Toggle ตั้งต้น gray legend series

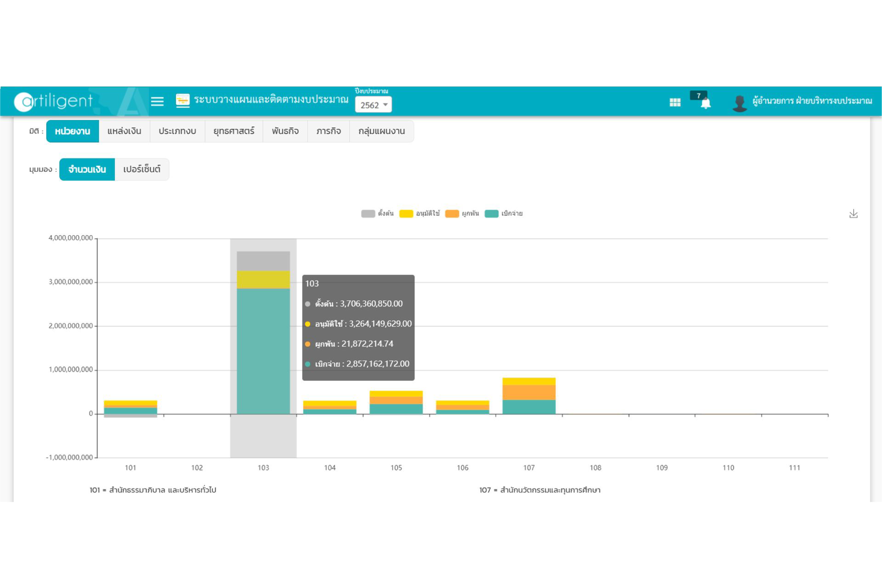[368, 214]
